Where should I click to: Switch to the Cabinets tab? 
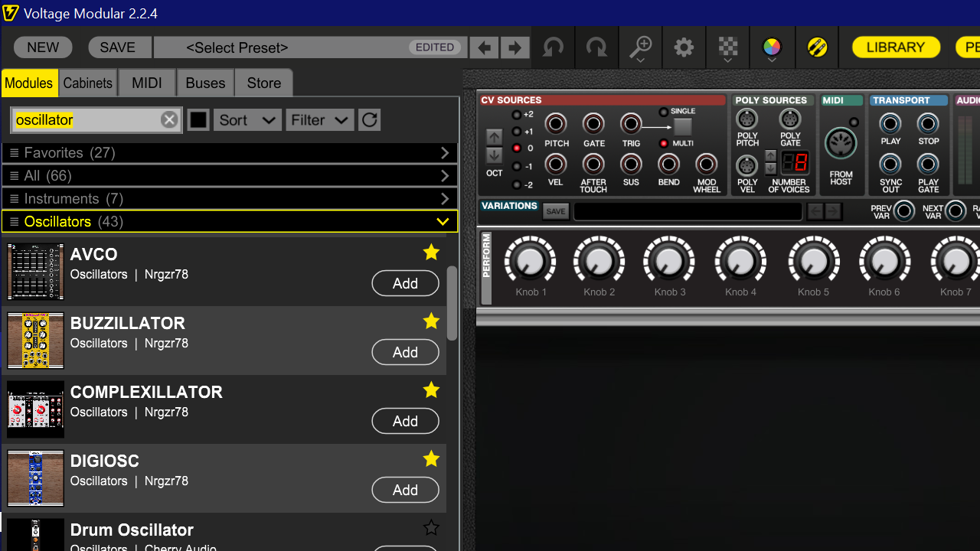pyautogui.click(x=88, y=83)
